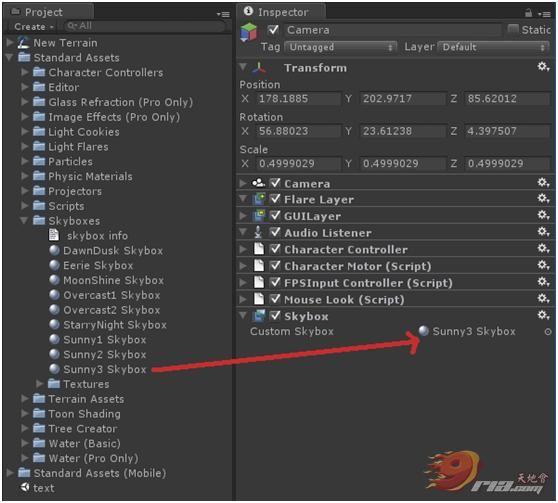Select the Sunny3 Skybox material icon

tap(54, 369)
